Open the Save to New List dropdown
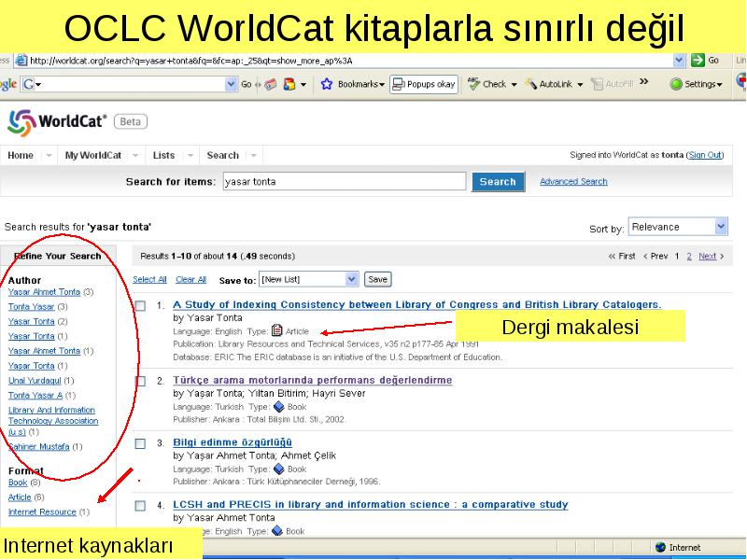 pos(352,279)
